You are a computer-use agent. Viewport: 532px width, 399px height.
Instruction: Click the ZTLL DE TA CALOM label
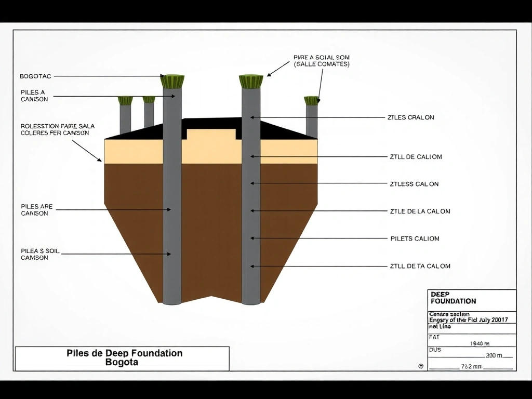[420, 266]
